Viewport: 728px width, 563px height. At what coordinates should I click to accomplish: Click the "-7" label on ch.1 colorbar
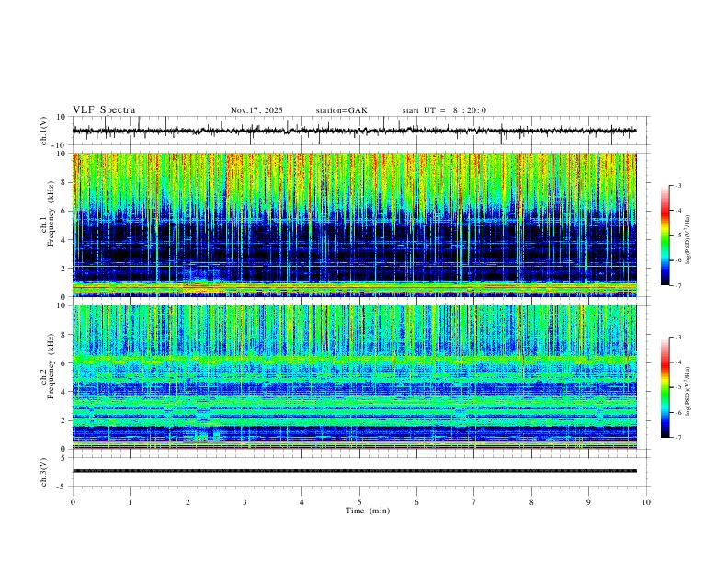(677, 285)
